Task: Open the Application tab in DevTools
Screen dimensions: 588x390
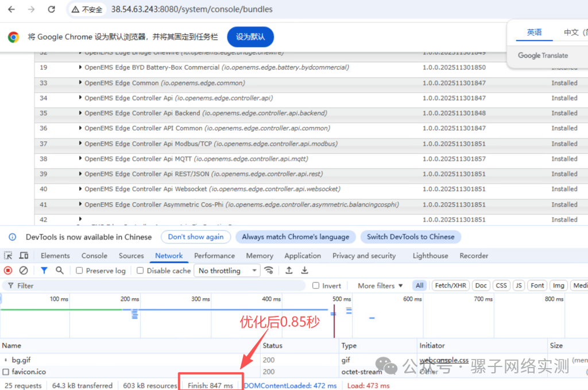Action: click(x=303, y=256)
